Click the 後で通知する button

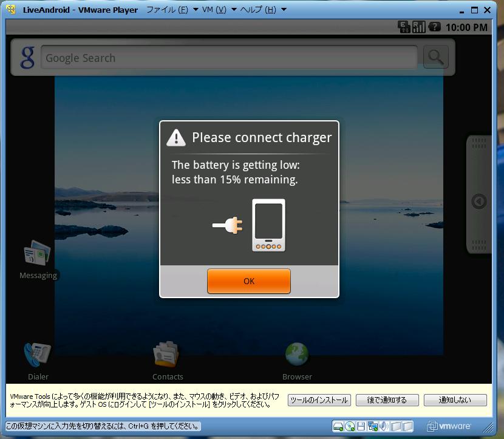(x=387, y=400)
